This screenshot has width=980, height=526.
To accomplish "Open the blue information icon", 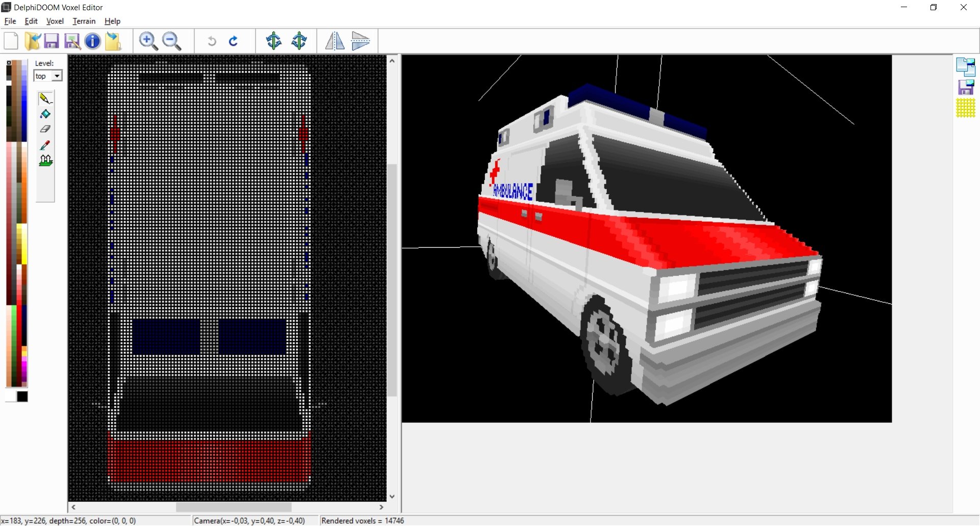I will click(x=92, y=41).
